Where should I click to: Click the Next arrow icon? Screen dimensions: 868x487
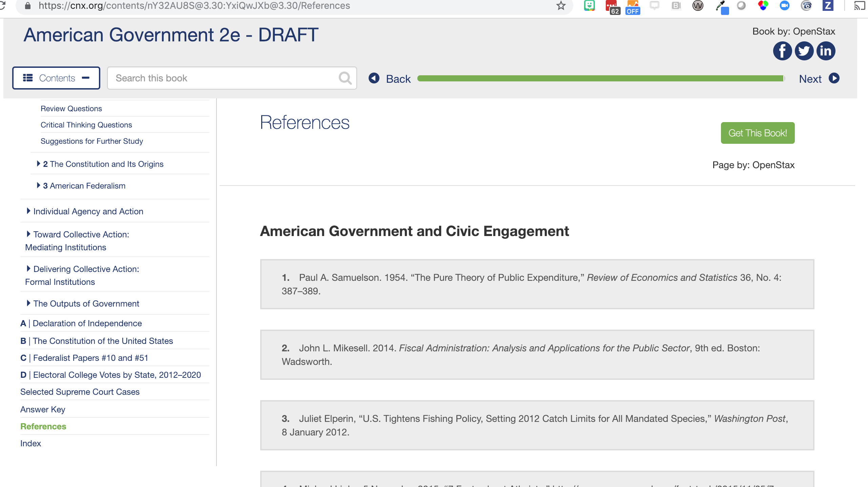pos(834,78)
